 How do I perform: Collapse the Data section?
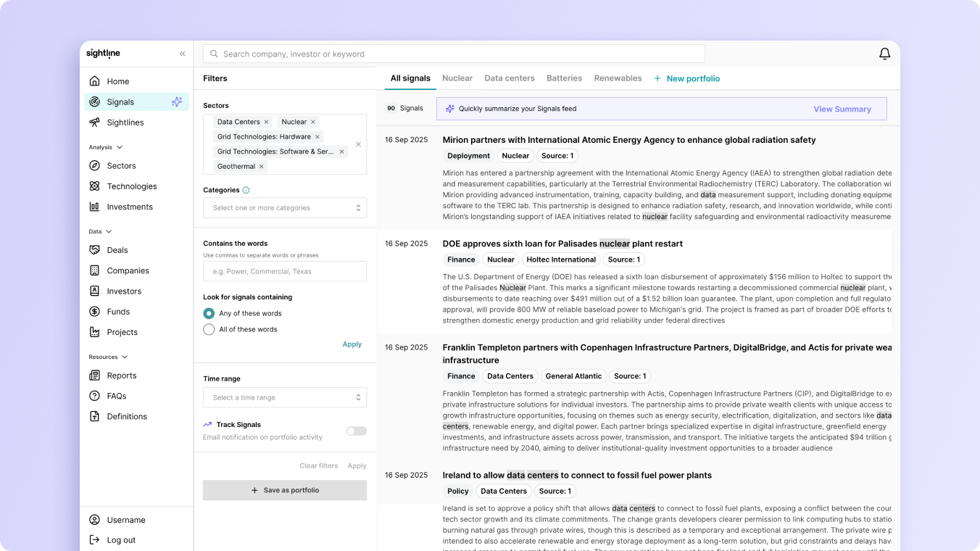coord(109,231)
